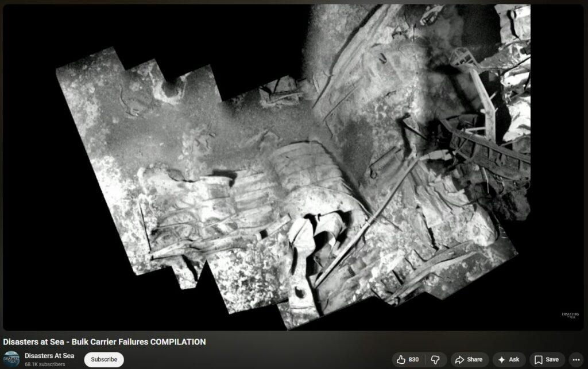
Task: Open the three-dot more actions menu
Action: click(x=577, y=360)
